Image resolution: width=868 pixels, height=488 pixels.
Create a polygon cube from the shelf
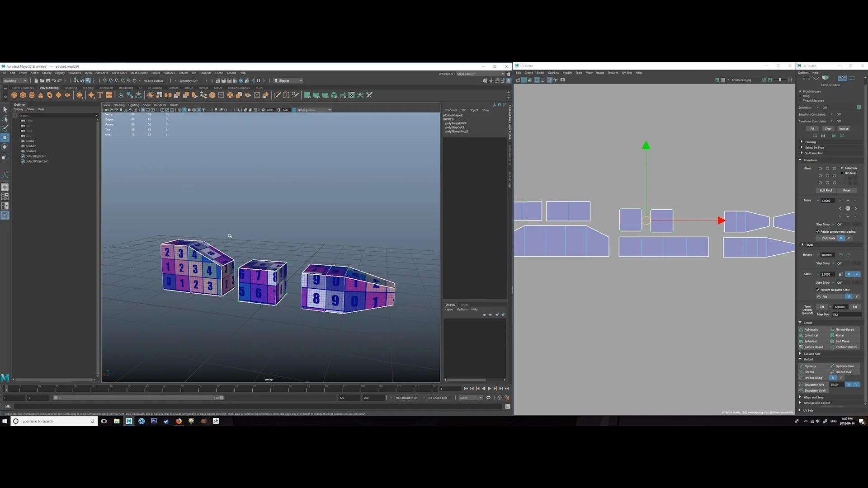click(x=23, y=95)
